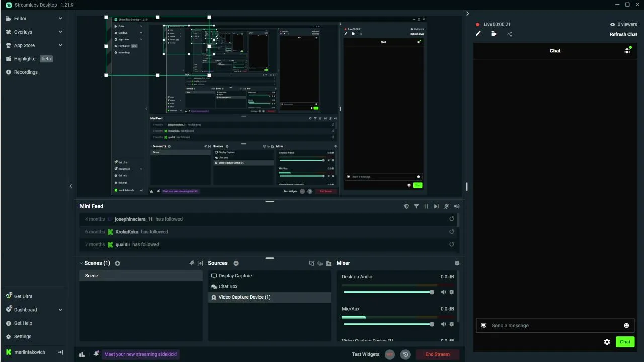Open notifications bell icon
The image size is (644, 362).
tap(96, 354)
